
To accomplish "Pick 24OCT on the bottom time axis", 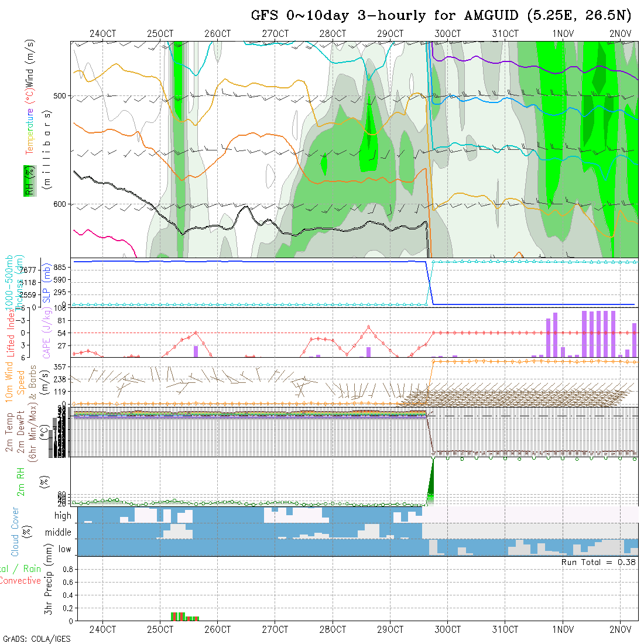I will tap(103, 629).
